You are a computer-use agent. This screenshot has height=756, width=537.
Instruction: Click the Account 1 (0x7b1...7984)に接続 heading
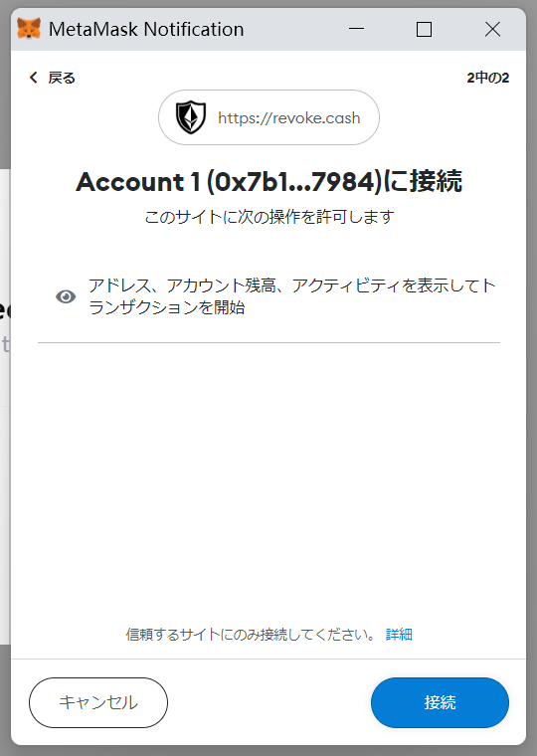[268, 182]
